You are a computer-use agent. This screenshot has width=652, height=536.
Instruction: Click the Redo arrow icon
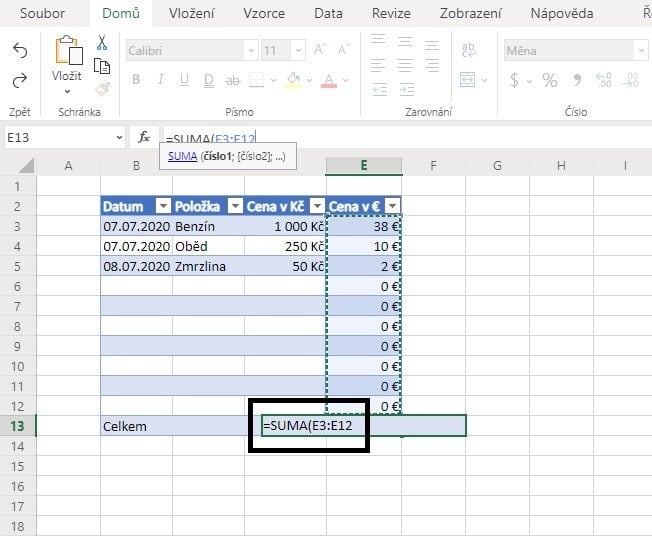click(20, 81)
